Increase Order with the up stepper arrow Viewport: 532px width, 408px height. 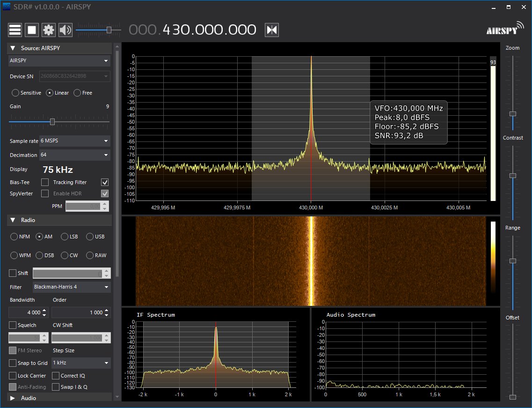point(107,310)
